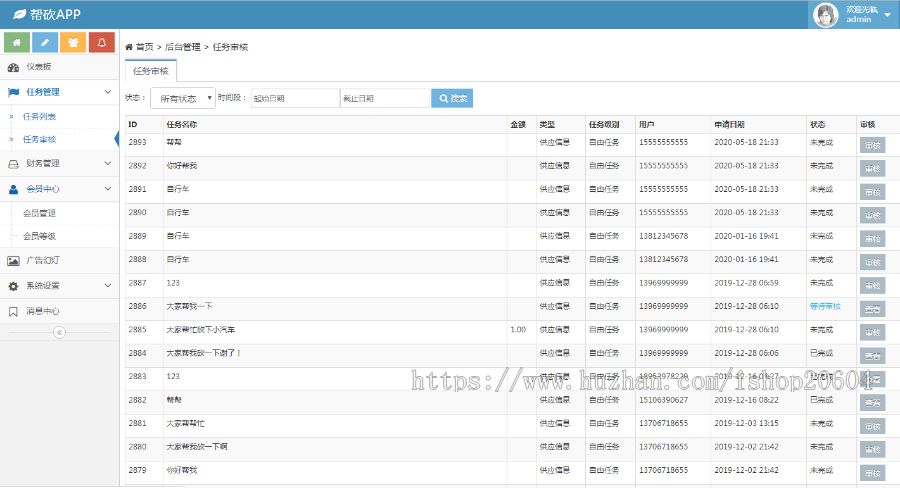
Task: Click 审核 button for task 2889
Action: coord(872,239)
